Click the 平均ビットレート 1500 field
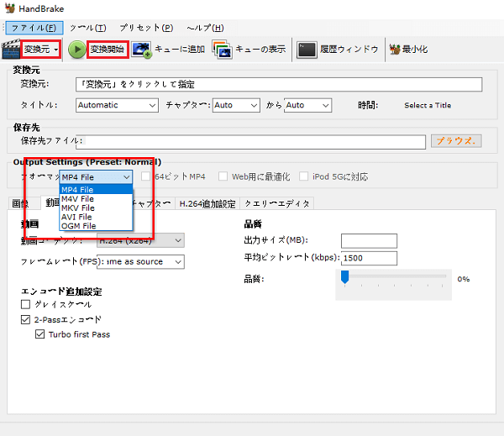The width and height of the screenshot is (504, 436). tap(369, 258)
